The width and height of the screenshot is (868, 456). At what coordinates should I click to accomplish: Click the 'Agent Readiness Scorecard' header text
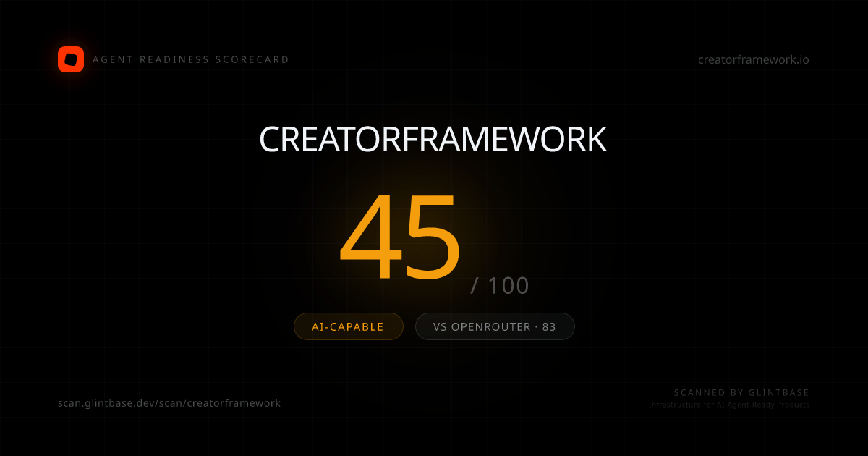click(191, 59)
